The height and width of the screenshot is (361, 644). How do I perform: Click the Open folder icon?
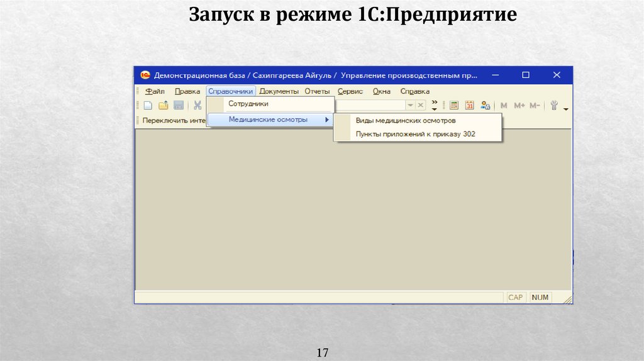click(163, 106)
